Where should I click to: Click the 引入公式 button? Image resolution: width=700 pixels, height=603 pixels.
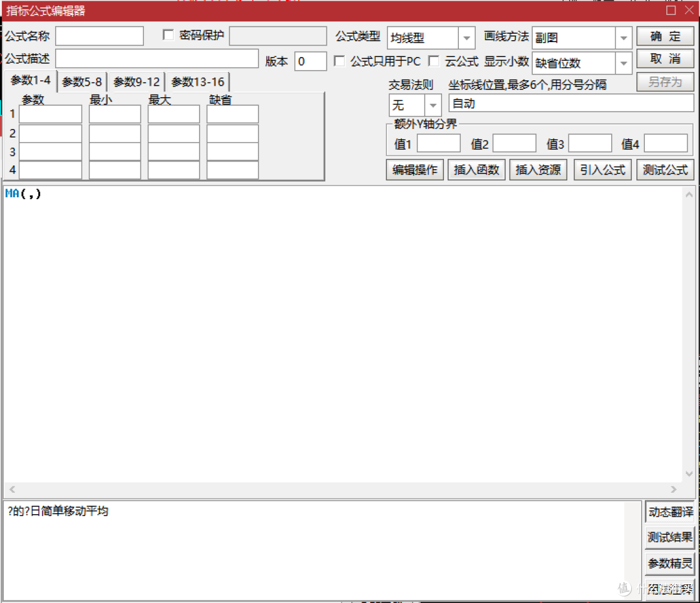pos(602,170)
